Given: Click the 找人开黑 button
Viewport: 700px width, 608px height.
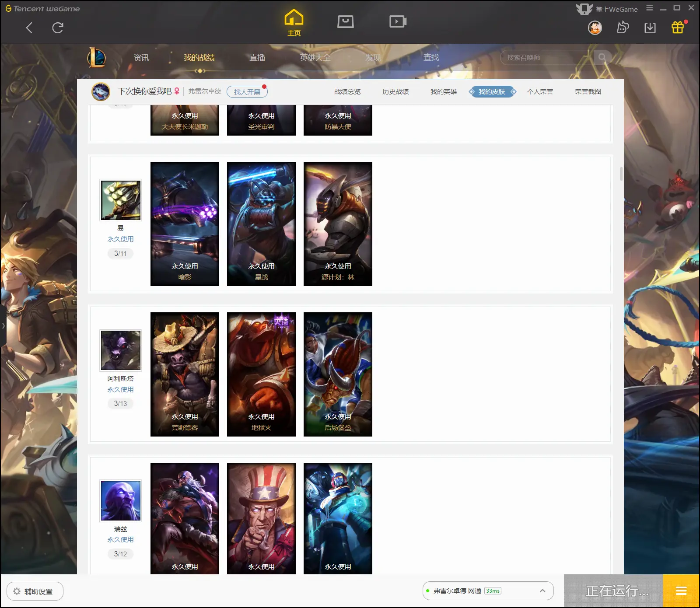Looking at the screenshot, I should click(x=247, y=92).
